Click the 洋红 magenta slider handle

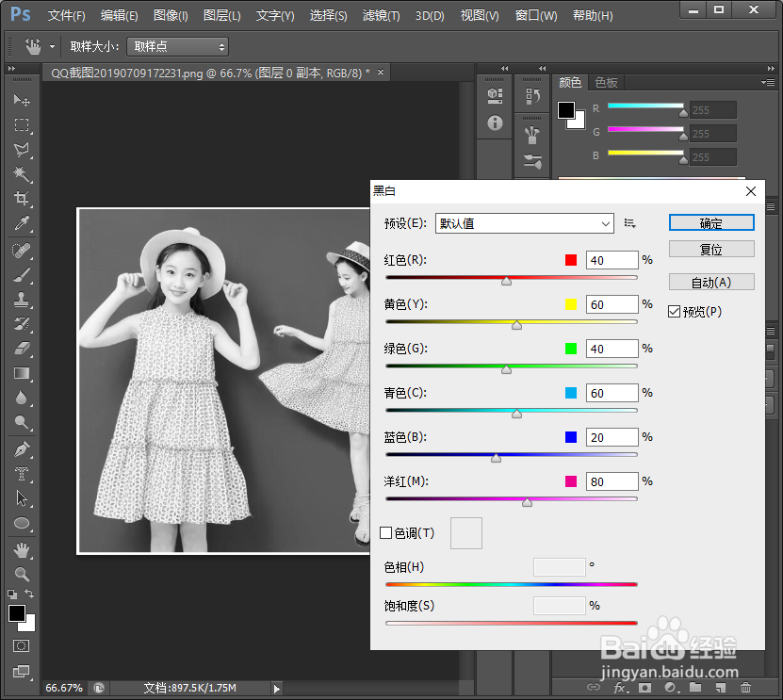[x=527, y=502]
